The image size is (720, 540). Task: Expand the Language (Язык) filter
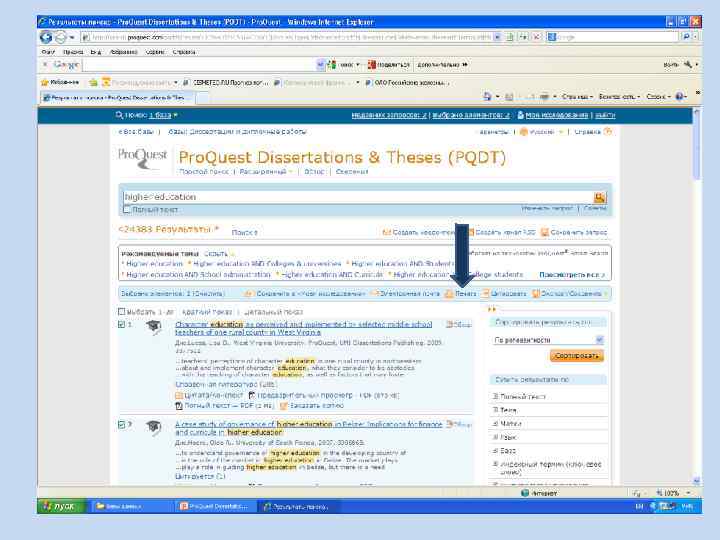pos(495,437)
